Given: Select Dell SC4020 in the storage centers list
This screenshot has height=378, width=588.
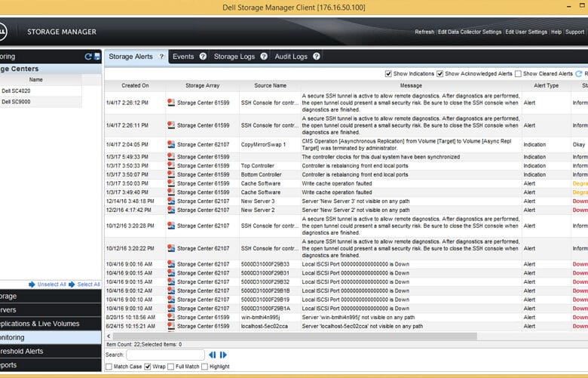Looking at the screenshot, I should point(41,91).
